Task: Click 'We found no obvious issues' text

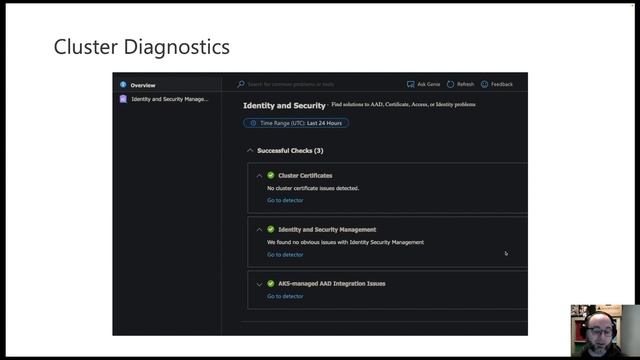Action: [x=345, y=242]
